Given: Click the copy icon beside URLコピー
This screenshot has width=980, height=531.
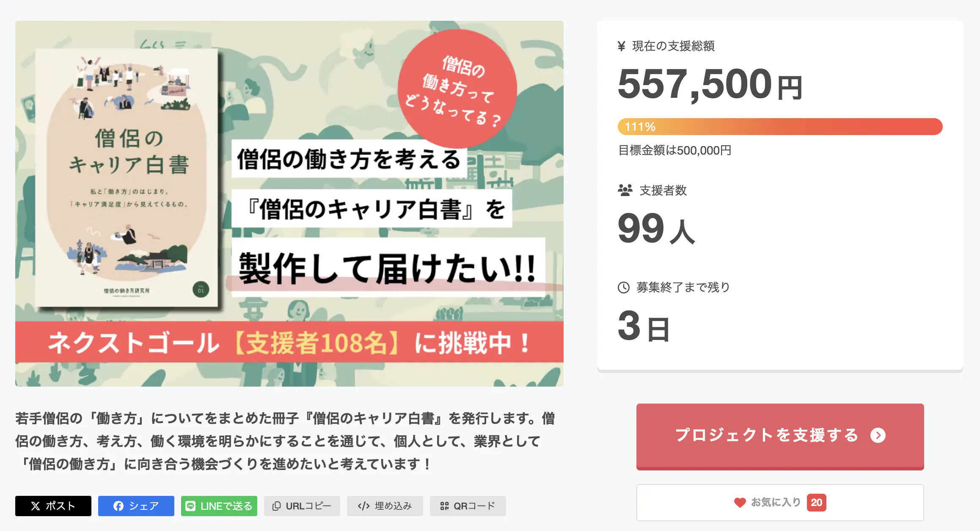Looking at the screenshot, I should point(276,506).
